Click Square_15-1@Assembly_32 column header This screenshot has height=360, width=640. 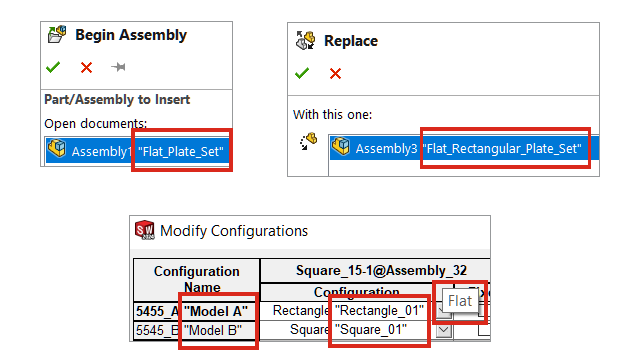coord(376,270)
